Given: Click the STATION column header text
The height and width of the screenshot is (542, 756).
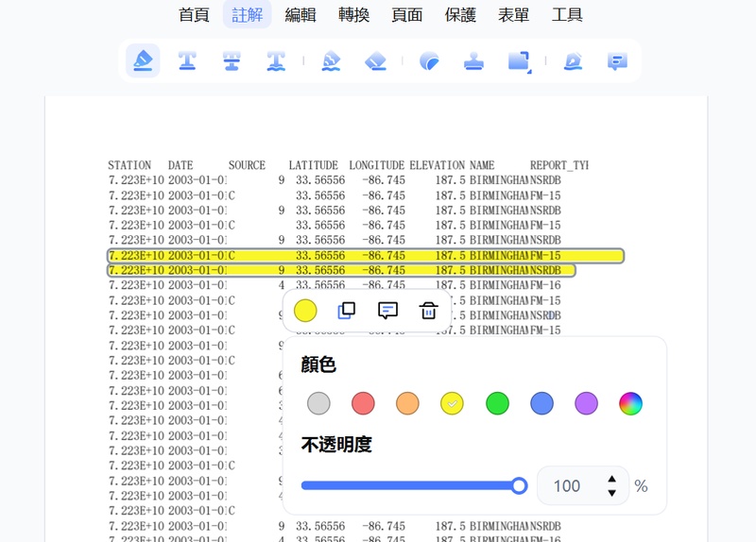Looking at the screenshot, I should [129, 165].
